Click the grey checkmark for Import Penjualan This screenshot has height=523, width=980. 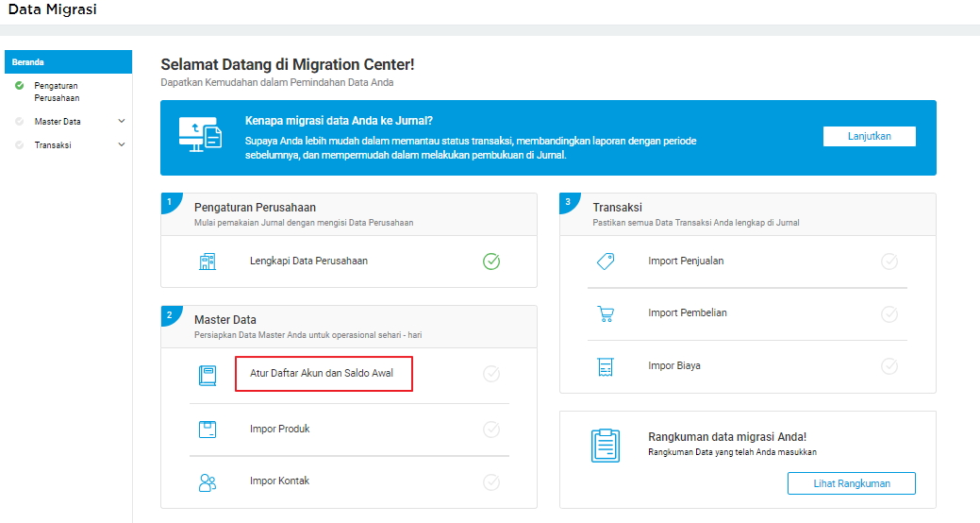coord(889,261)
